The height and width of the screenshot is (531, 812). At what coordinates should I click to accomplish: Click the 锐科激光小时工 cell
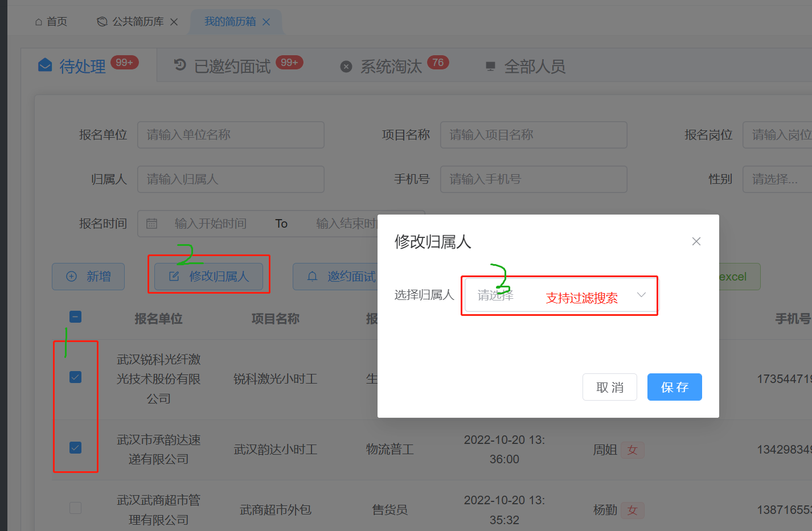coord(276,379)
